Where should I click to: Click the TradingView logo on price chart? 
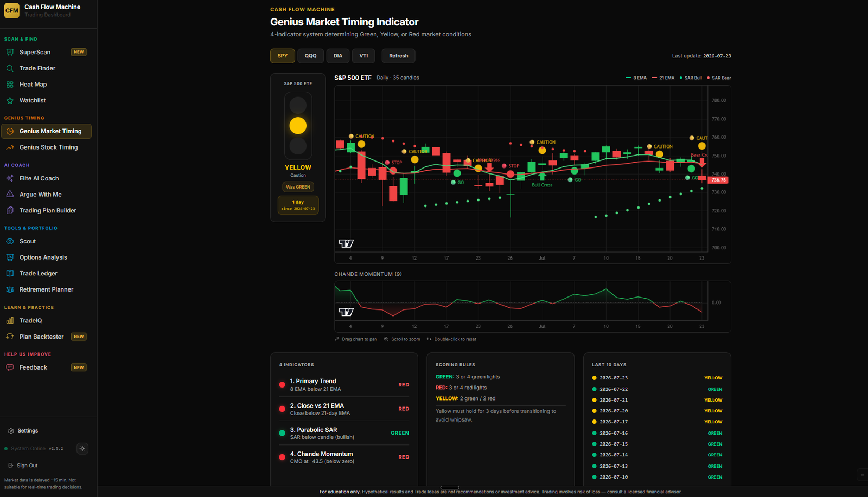pyautogui.click(x=346, y=243)
